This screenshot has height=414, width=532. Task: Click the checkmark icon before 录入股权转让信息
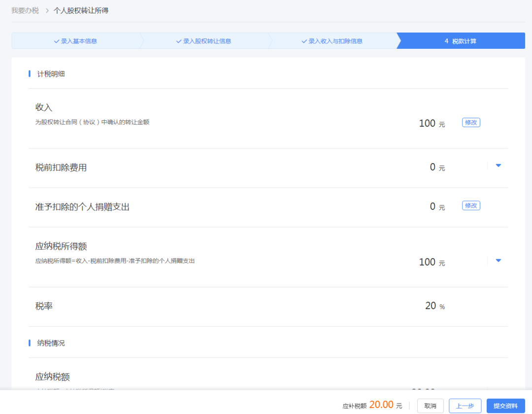[179, 41]
